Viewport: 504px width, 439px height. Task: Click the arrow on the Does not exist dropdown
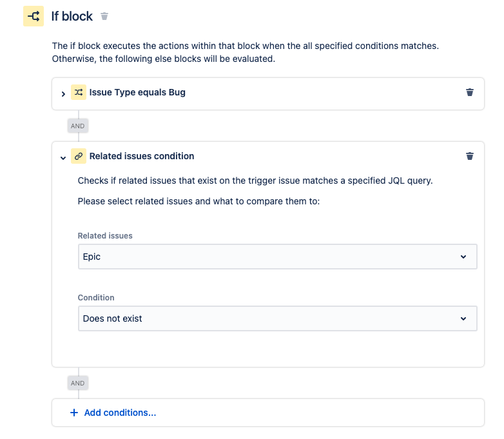(x=463, y=318)
